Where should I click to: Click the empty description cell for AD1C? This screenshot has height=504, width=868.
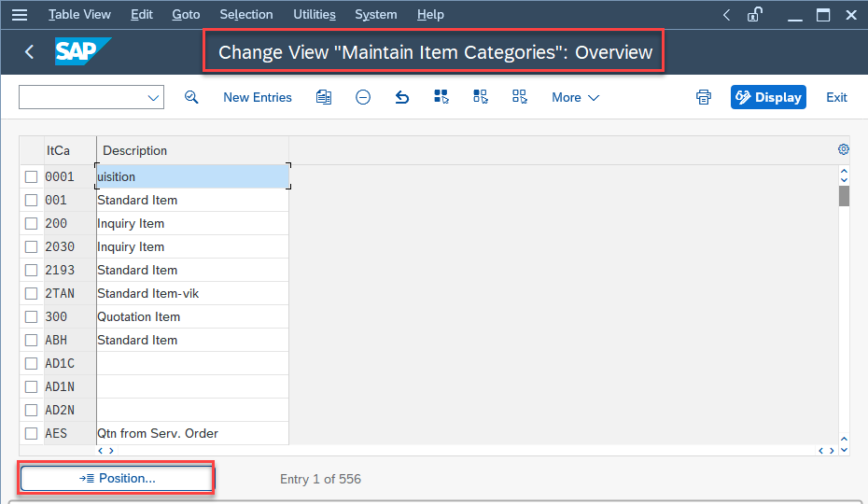pyautogui.click(x=192, y=363)
